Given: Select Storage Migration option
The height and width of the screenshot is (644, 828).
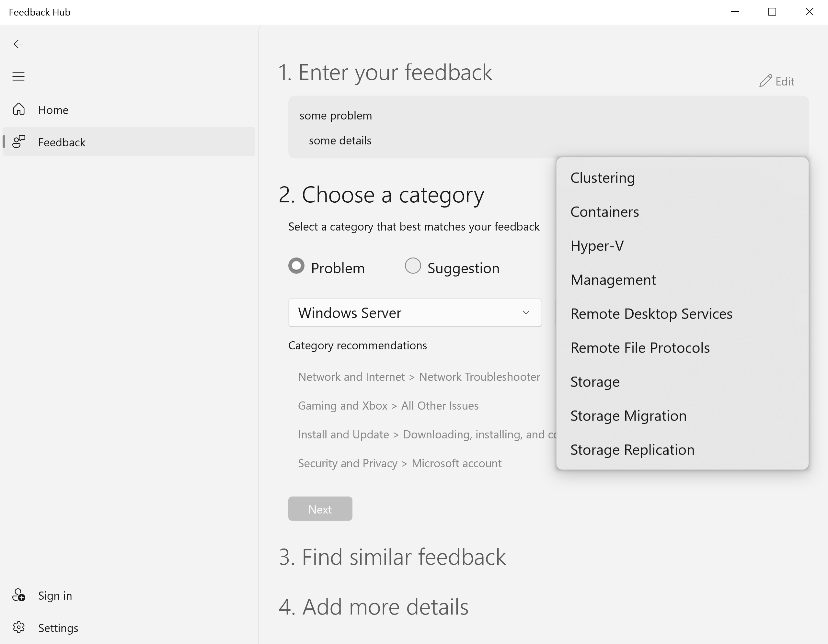Looking at the screenshot, I should (683, 415).
